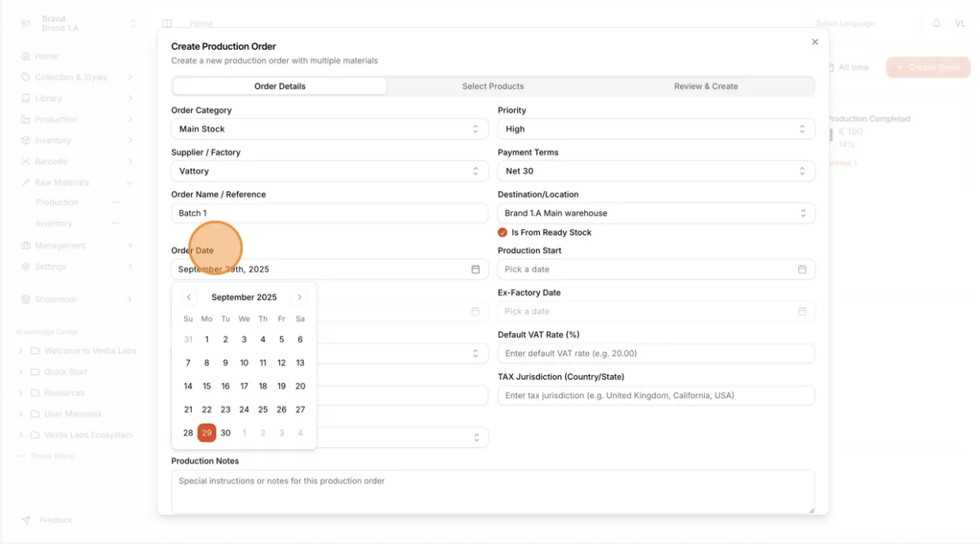
Task: Click the Barcode sidebar icon
Action: [26, 162]
